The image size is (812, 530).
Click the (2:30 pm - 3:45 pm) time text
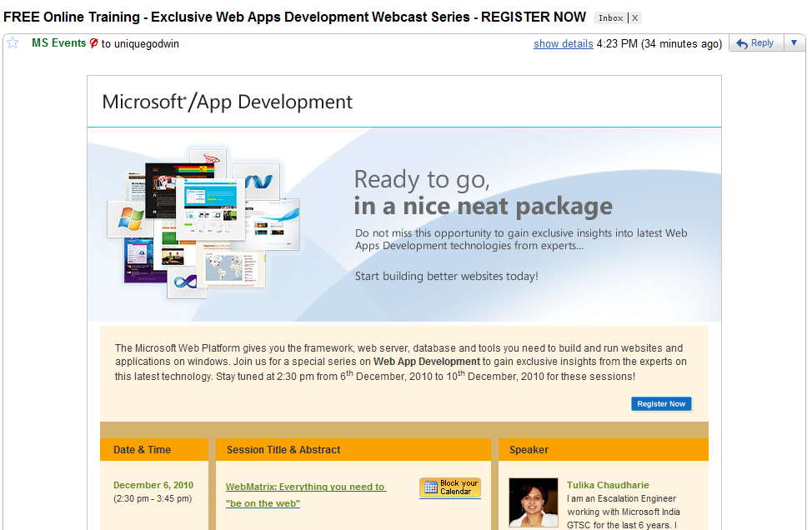click(x=153, y=498)
